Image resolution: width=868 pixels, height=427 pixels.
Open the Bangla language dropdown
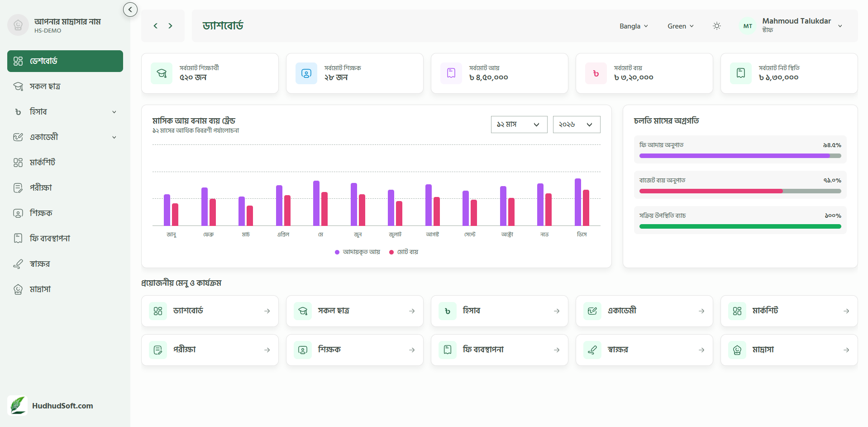pos(634,26)
